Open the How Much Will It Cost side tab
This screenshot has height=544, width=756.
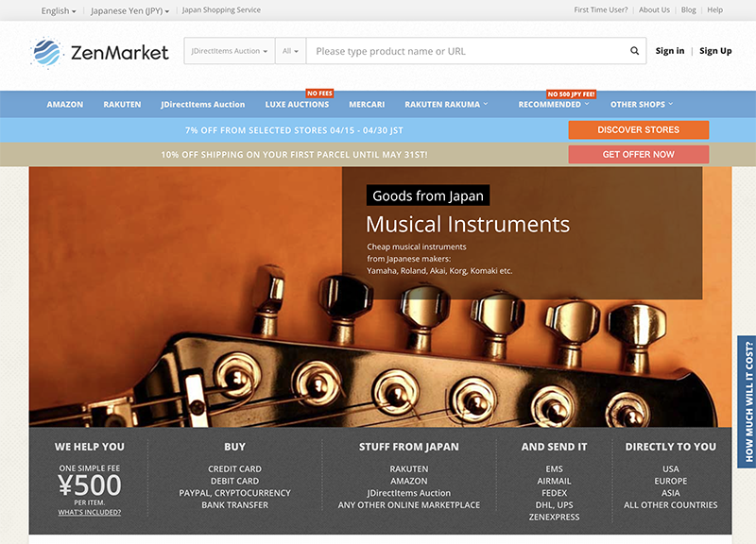pyautogui.click(x=747, y=401)
